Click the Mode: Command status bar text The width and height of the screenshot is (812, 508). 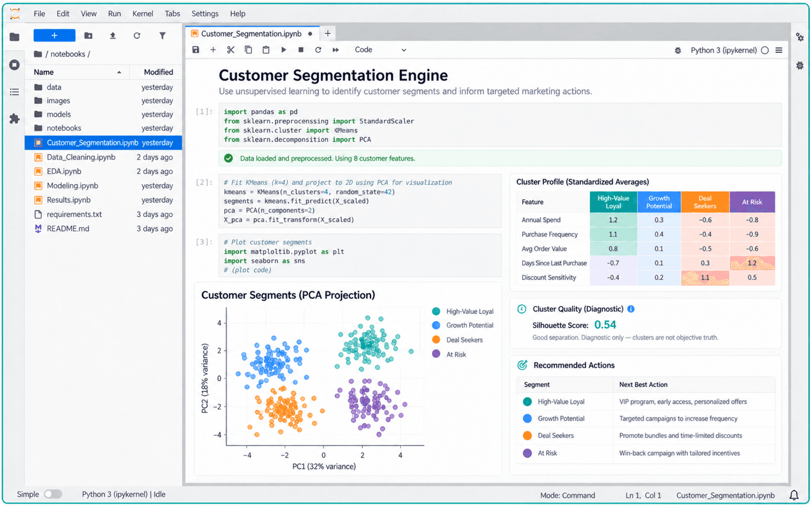tap(567, 495)
